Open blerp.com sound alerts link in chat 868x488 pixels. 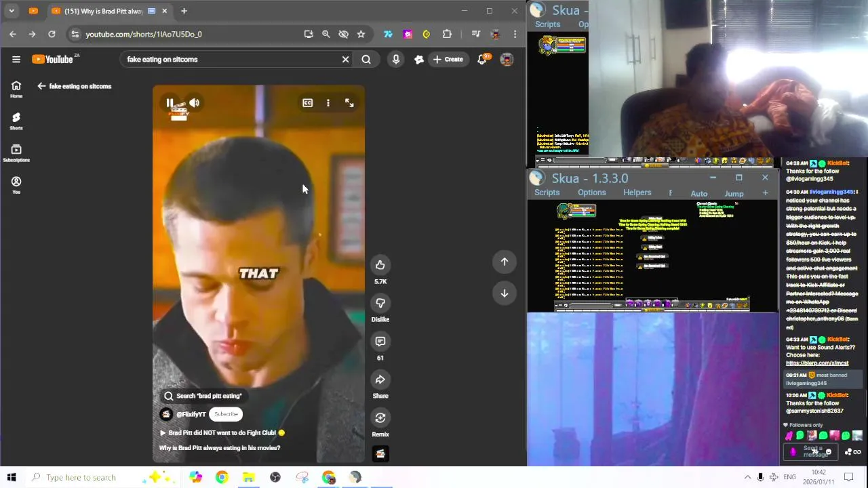click(817, 363)
